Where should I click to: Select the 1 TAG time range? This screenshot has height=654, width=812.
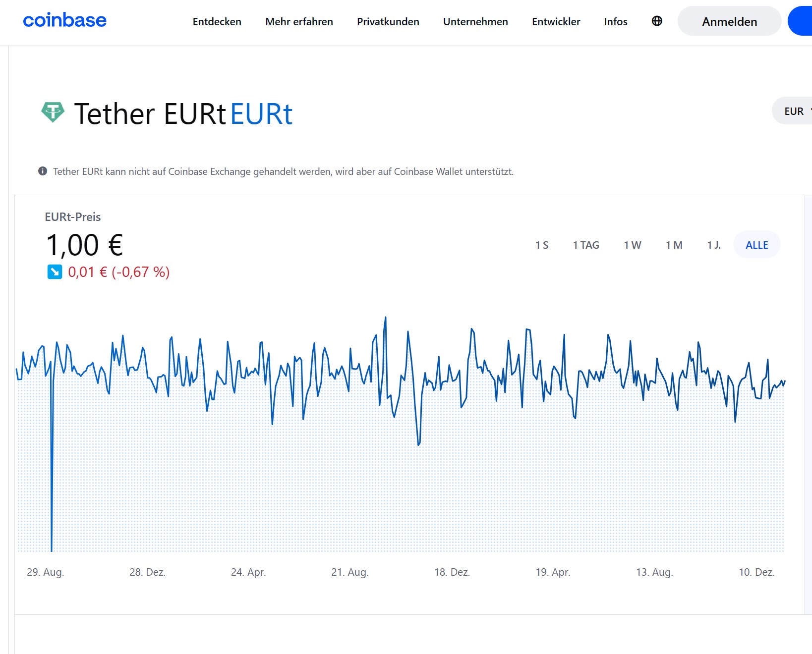585,245
